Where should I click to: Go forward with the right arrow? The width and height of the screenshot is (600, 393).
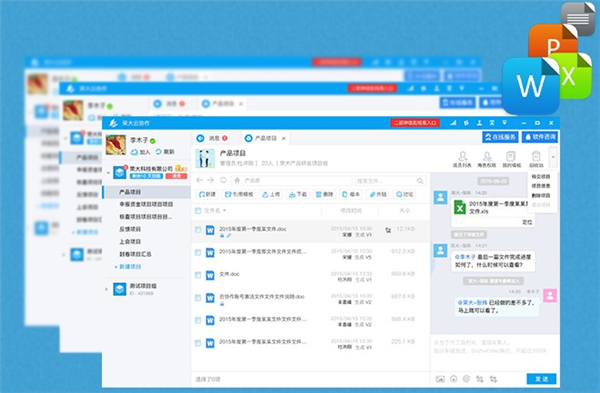point(210,180)
